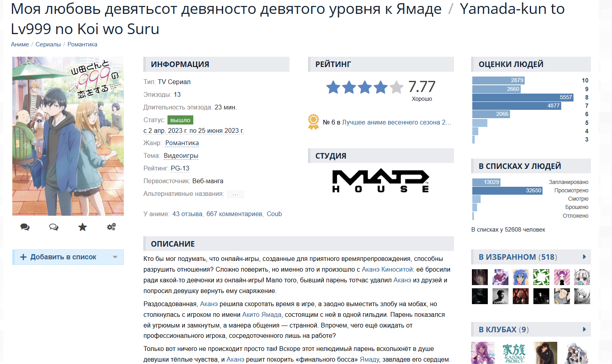Expand the 'В клубах' section arrow
Screen dimensions: 612x364
click(584, 330)
